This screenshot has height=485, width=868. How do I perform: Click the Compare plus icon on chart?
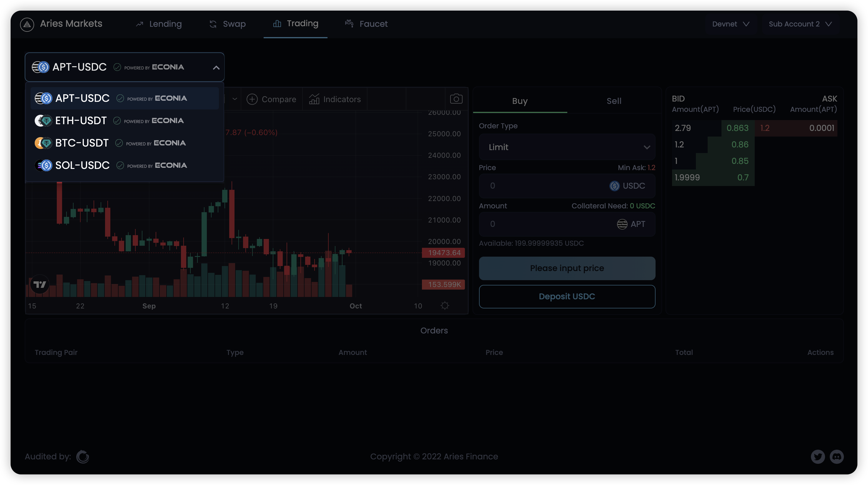252,99
